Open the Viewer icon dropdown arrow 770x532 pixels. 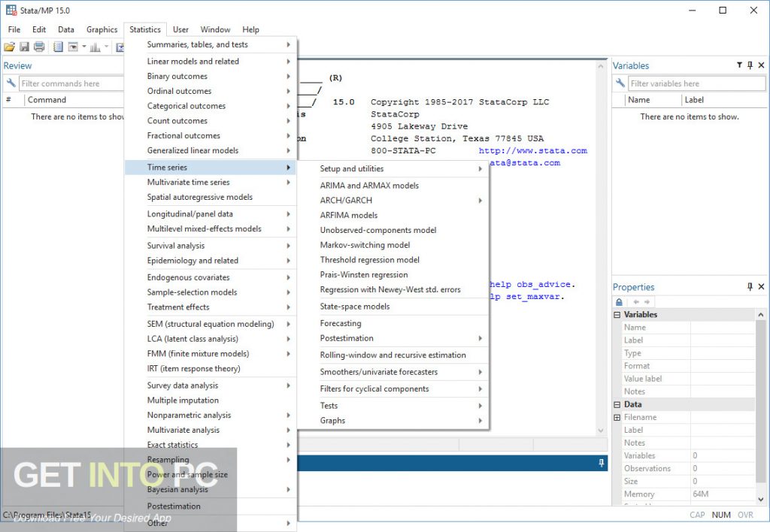[84, 47]
